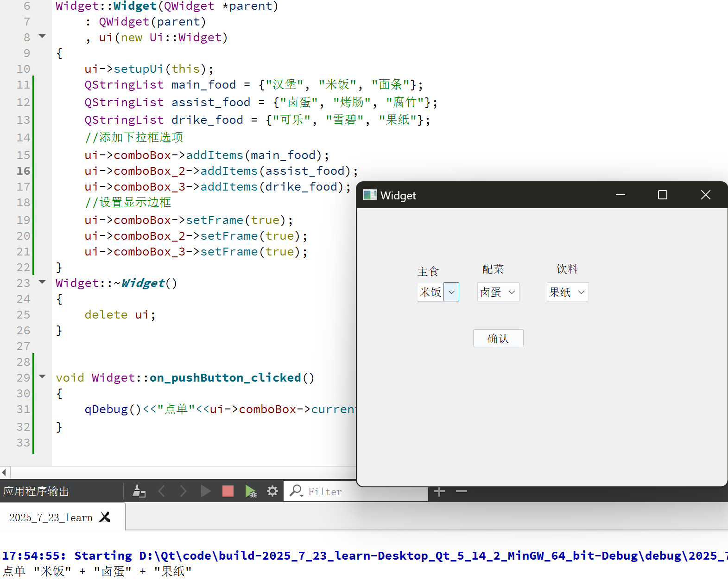Open output settings gear icon
Image resolution: width=728 pixels, height=587 pixels.
(x=272, y=491)
